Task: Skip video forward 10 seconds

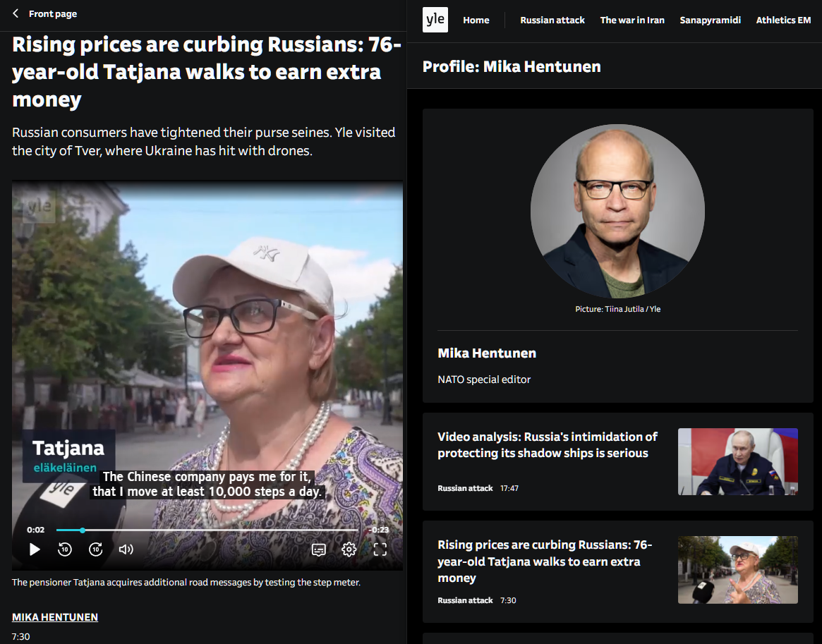Action: pos(95,549)
